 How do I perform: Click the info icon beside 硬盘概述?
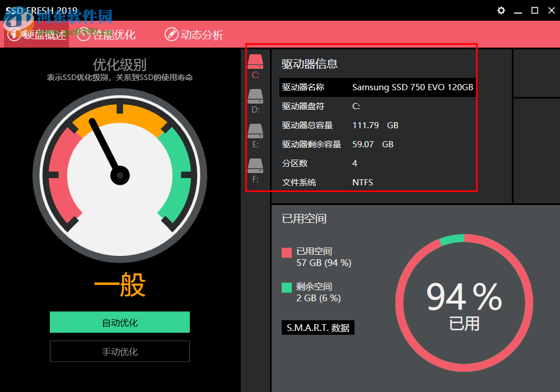point(14,34)
